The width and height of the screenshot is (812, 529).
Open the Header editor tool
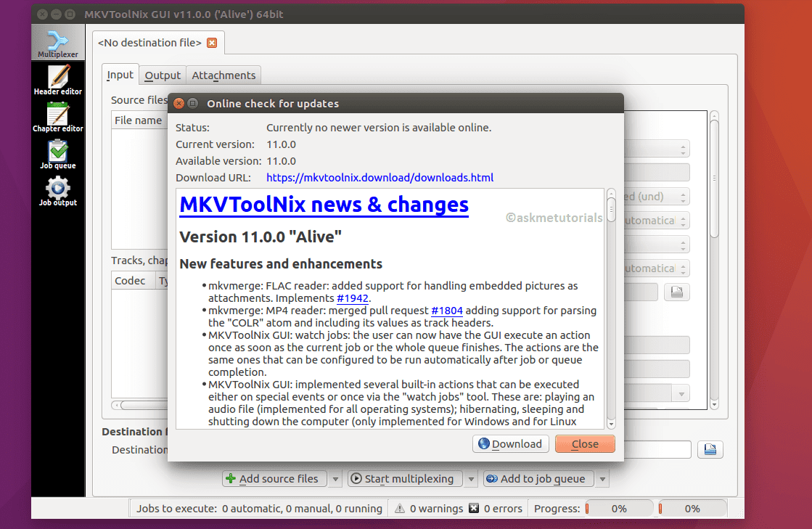58,81
